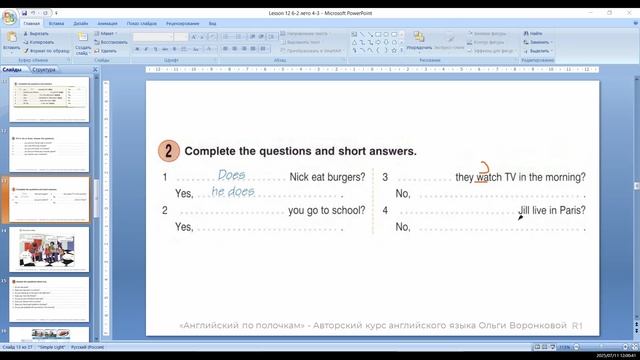This screenshot has height=360, width=640.
Task: Click the Slide Show icon in status bar
Action: coord(553,347)
